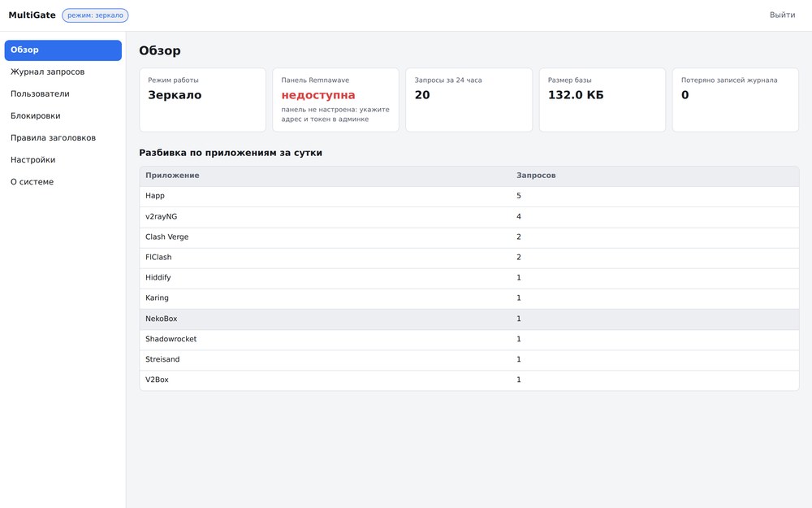Select the NekoBox row name
Screen dimensions: 812x508
pyautogui.click(x=161, y=319)
